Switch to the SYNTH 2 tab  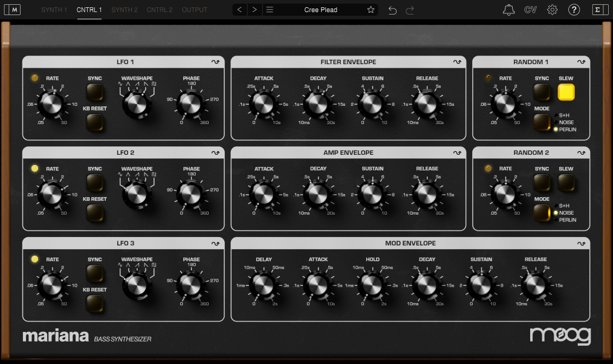pyautogui.click(x=125, y=10)
